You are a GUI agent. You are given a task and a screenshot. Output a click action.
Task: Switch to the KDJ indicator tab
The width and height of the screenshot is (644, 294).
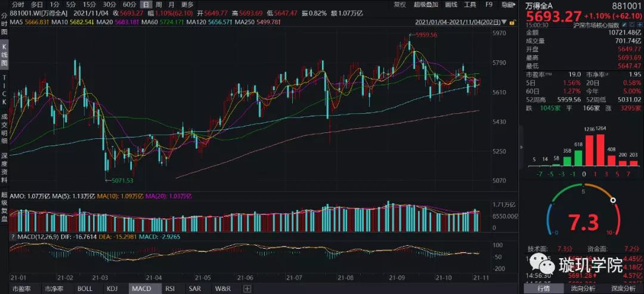[112, 289]
